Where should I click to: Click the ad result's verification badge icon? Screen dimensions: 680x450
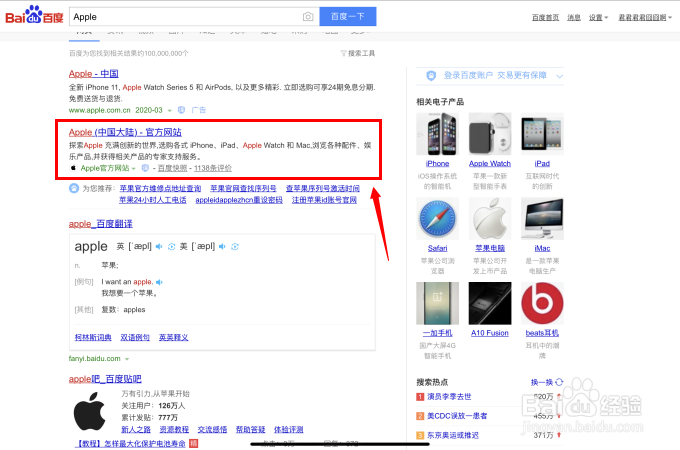click(181, 110)
